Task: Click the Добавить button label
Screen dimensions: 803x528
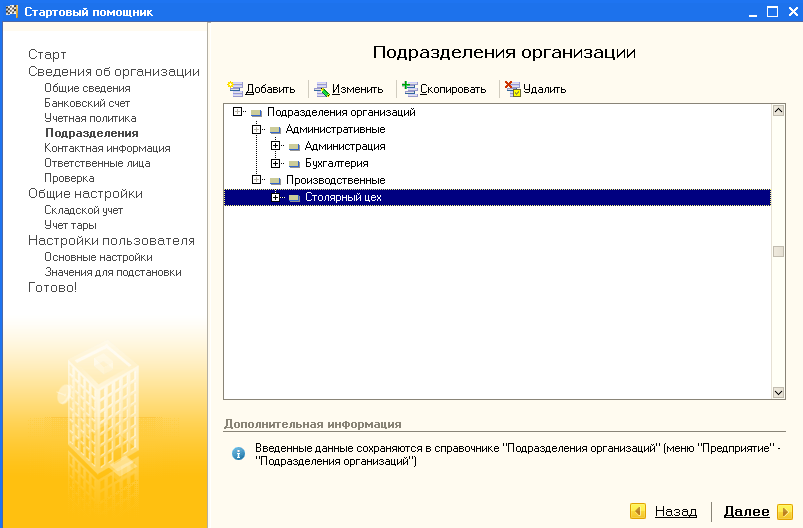Action: [270, 89]
